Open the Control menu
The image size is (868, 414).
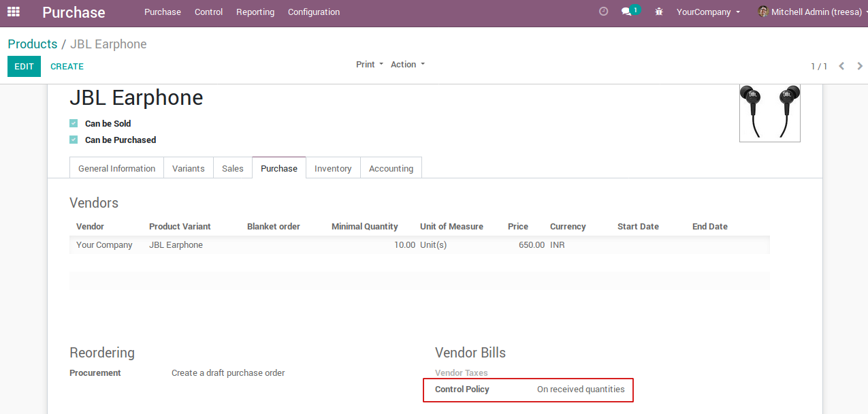(x=208, y=12)
